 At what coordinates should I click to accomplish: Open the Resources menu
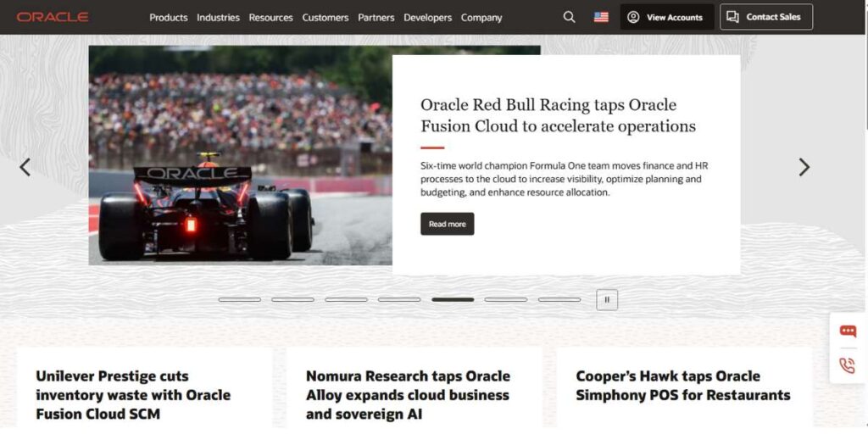270,18
